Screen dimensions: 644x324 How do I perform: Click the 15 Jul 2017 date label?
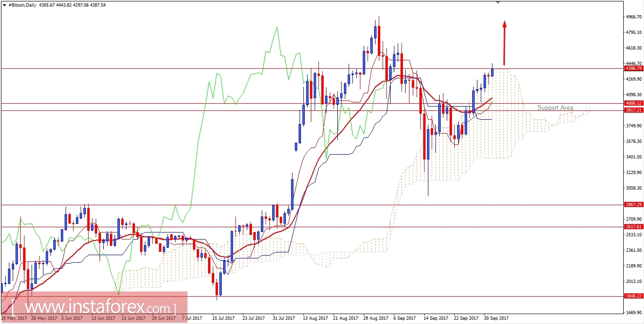pyautogui.click(x=223, y=318)
